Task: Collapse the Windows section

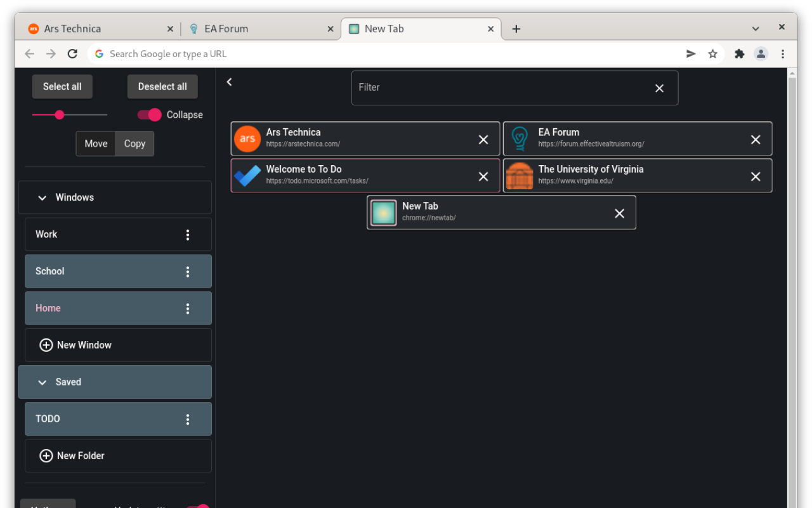Action: [115, 197]
